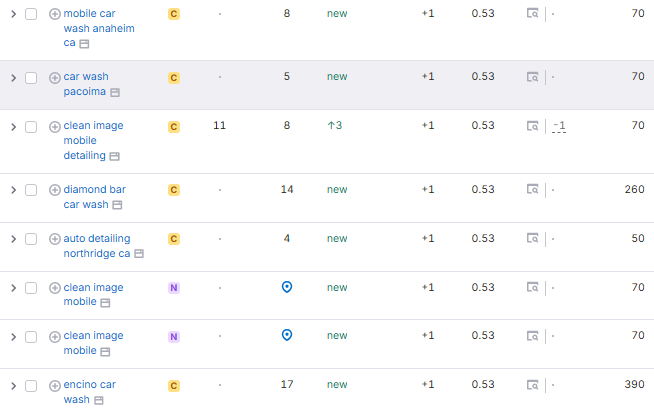The height and width of the screenshot is (413, 654).
Task: Click the C intent badge for diamond bar car wash
Action: point(174,190)
